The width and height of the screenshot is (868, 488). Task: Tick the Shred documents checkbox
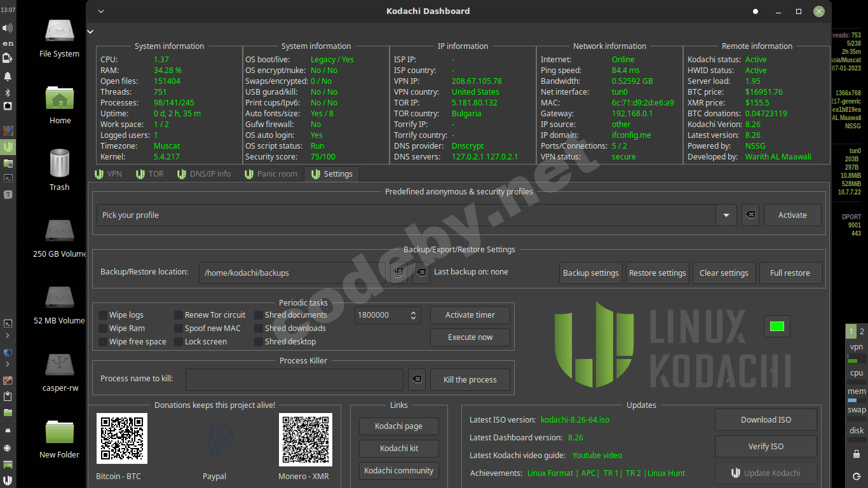(259, 315)
